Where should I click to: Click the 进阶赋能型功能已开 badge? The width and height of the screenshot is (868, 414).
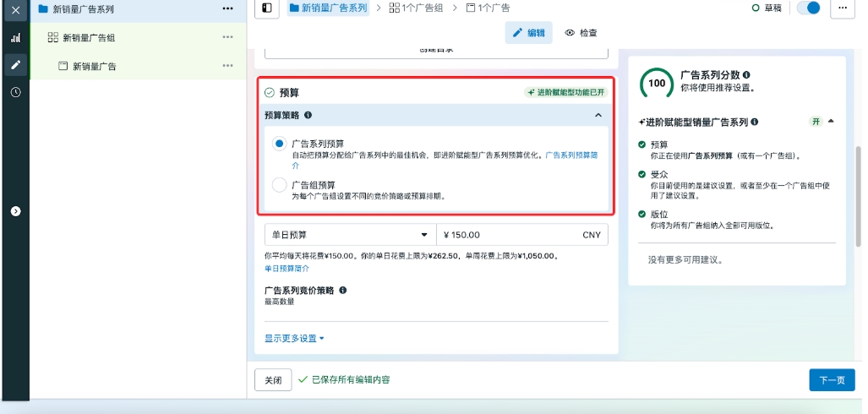565,92
